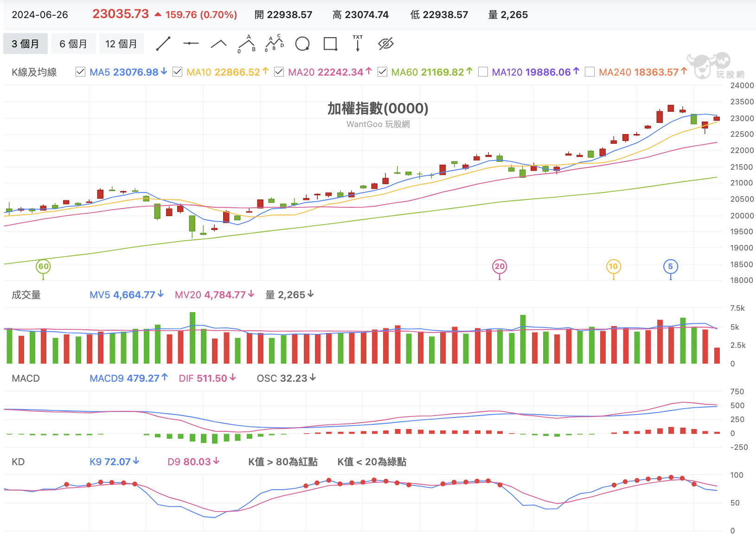
Task: Click the green 60 MA marker
Action: [43, 266]
